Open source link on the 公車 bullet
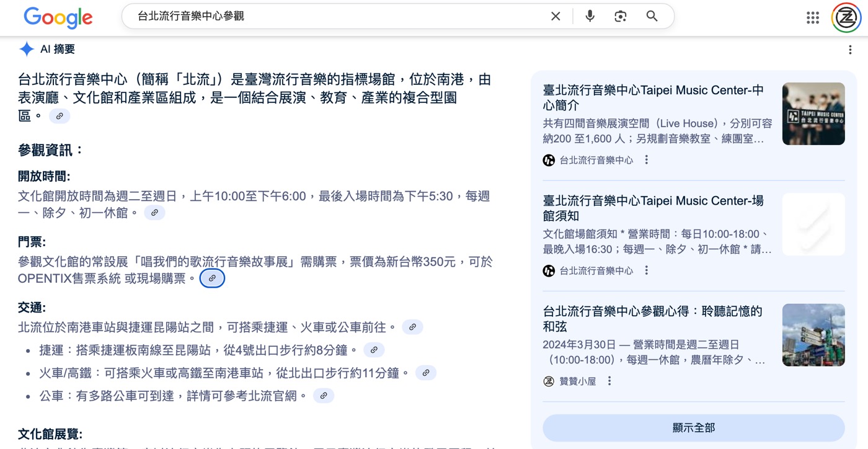Image resolution: width=868 pixels, height=449 pixels. pyautogui.click(x=324, y=396)
